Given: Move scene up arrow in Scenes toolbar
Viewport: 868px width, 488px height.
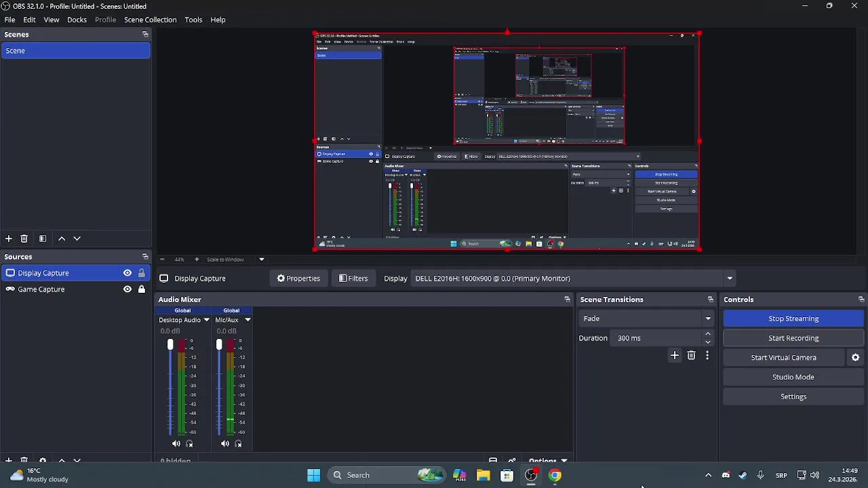Looking at the screenshot, I should [62, 239].
